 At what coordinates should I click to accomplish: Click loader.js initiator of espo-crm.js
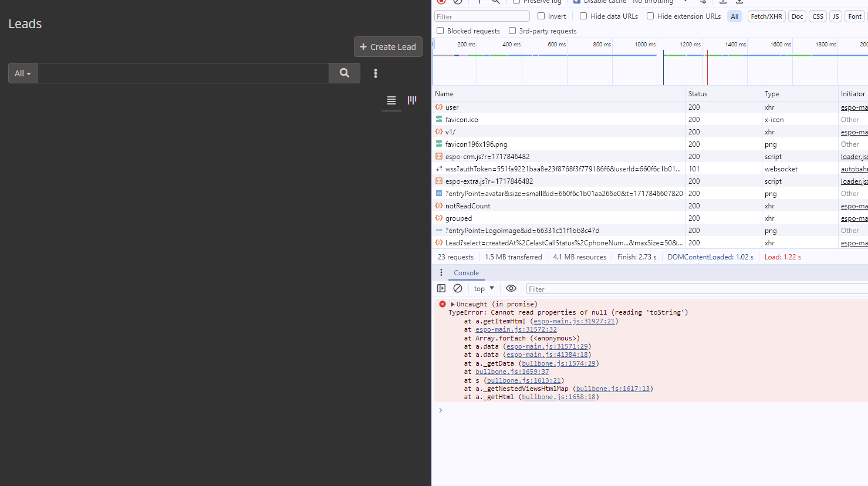click(854, 157)
